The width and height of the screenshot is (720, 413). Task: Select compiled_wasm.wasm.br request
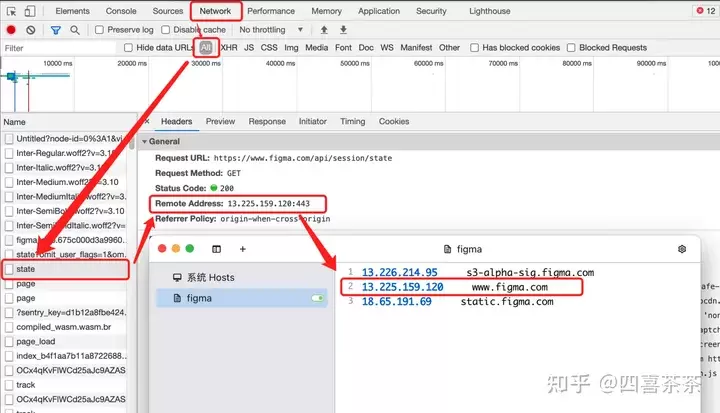tap(65, 327)
